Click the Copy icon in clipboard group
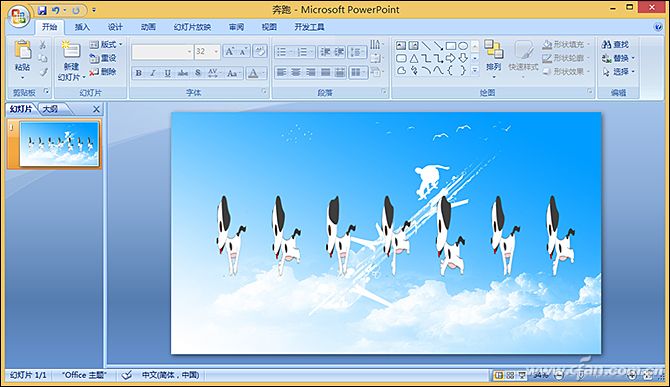The image size is (670, 387). 43,58
